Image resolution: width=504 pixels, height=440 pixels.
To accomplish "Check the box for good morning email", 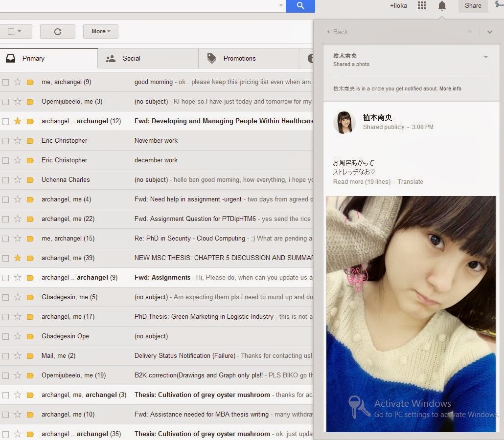I will coord(5,82).
